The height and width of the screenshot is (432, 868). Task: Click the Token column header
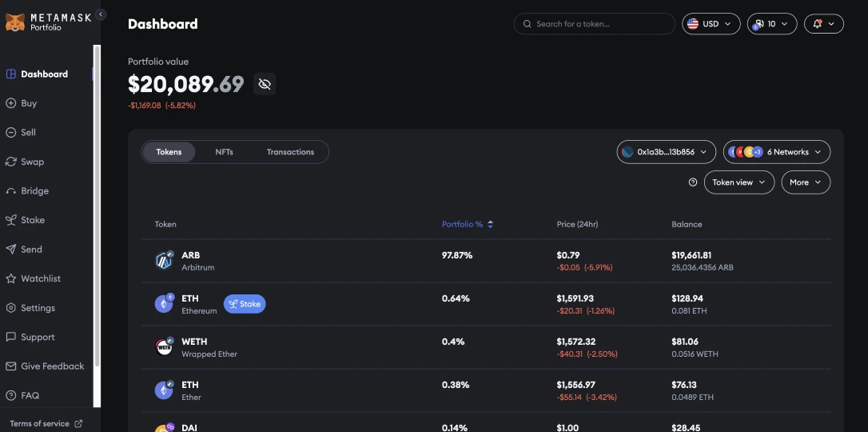(165, 224)
